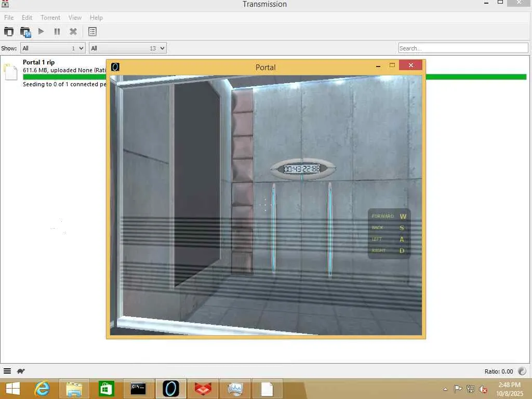
Task: Open the File menu in Transmission
Action: [x=9, y=18]
